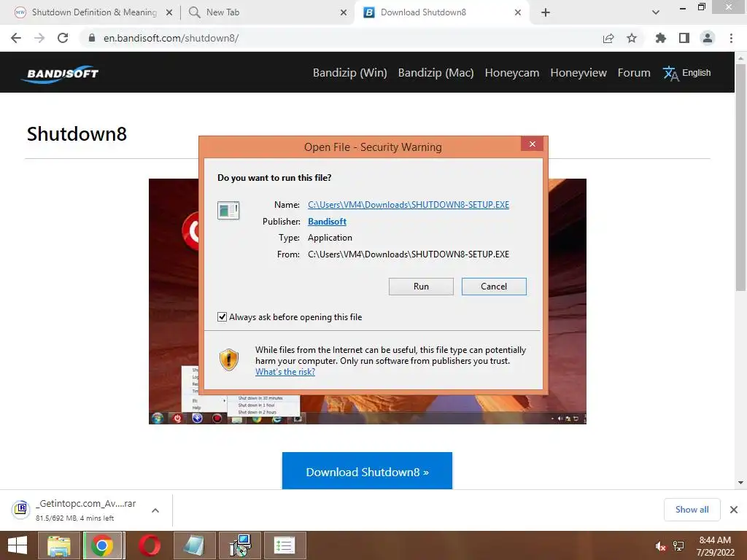Expand the download item options chevron
The width and height of the screenshot is (747, 560).
[x=155, y=510]
